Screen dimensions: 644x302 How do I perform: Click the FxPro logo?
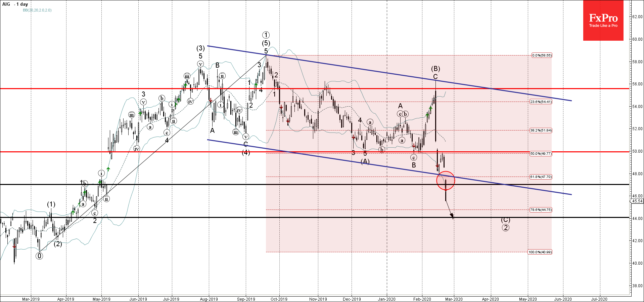(x=603, y=21)
